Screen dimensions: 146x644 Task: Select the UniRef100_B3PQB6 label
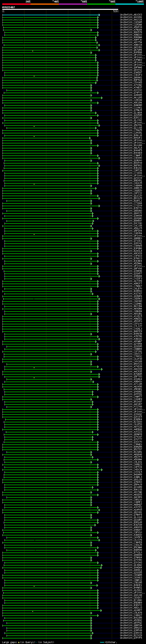click(131, 248)
